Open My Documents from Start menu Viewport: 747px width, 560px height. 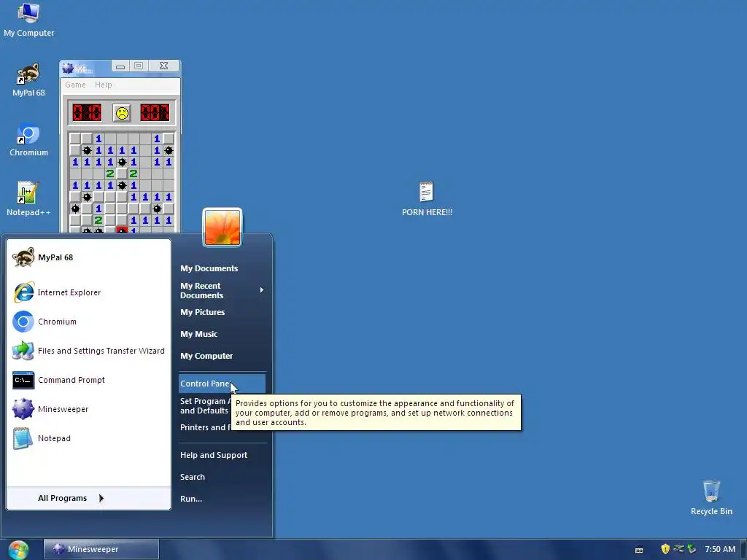coord(222,268)
